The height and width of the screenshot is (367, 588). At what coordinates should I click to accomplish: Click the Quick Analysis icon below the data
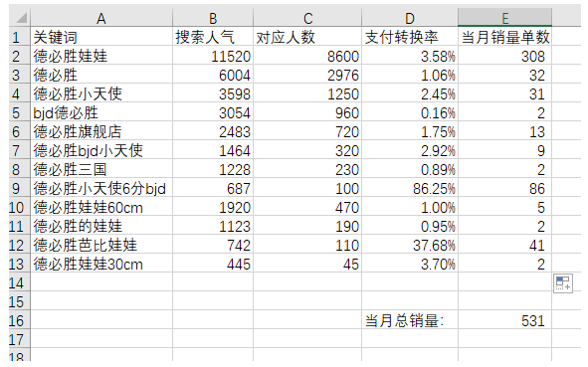point(562,283)
